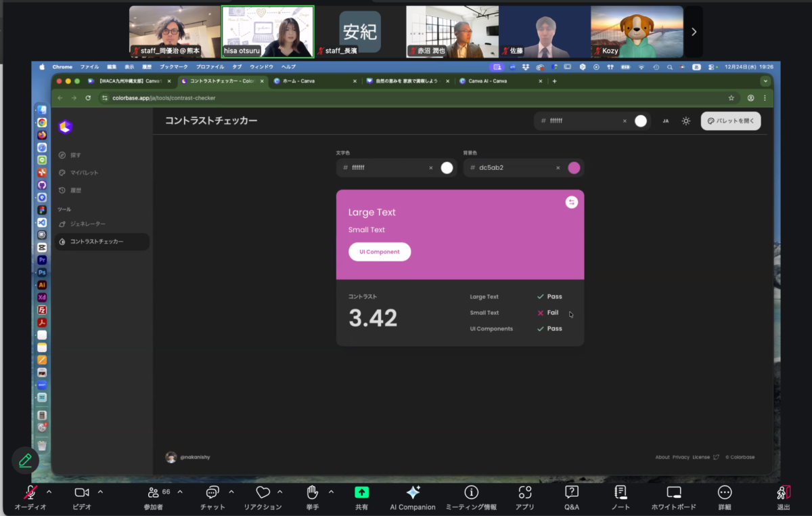The height and width of the screenshot is (516, 812).
Task: Expand the audio options chevron
Action: tap(49, 492)
